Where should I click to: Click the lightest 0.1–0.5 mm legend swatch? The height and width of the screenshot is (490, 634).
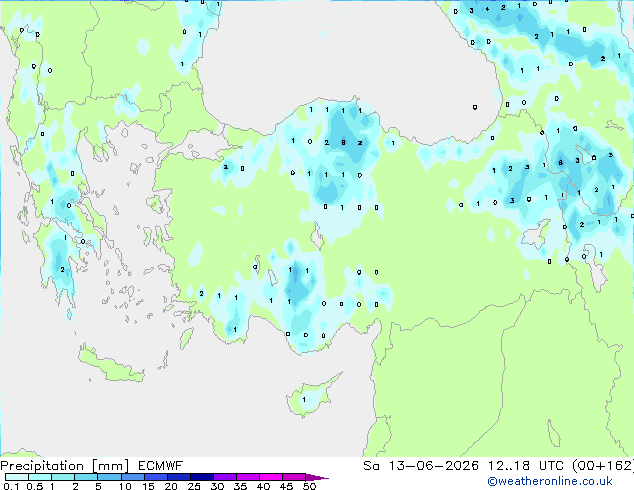pos(17,477)
